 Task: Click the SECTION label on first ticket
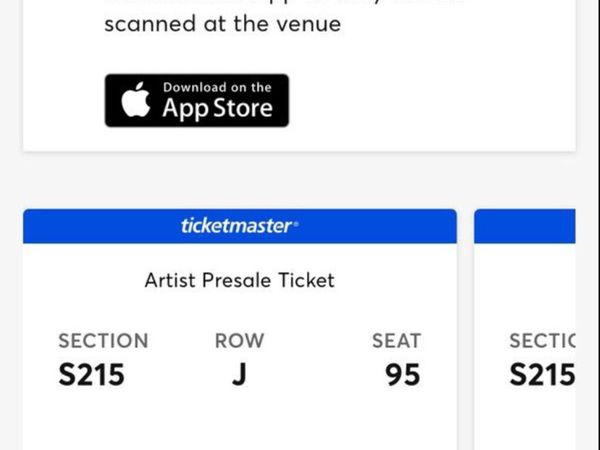tap(103, 341)
